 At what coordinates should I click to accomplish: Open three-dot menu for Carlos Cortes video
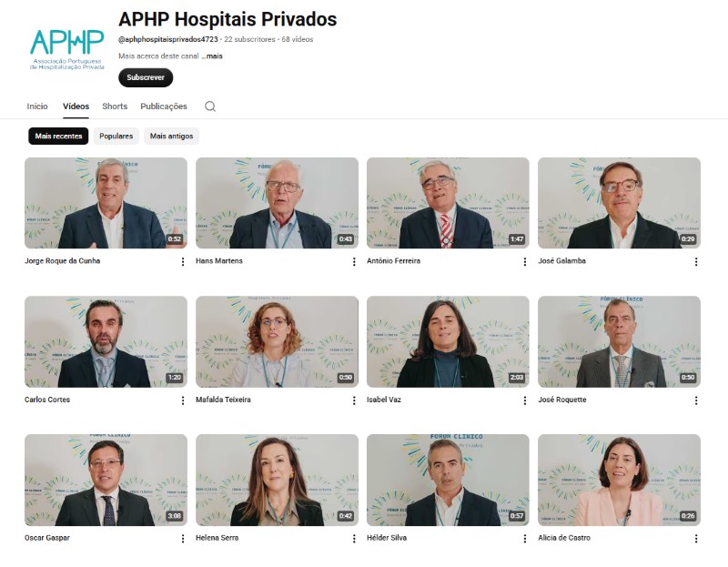(183, 400)
